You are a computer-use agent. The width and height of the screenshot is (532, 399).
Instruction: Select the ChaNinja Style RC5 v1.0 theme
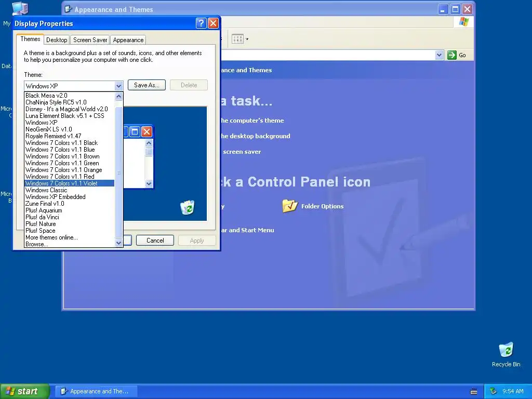point(70,102)
